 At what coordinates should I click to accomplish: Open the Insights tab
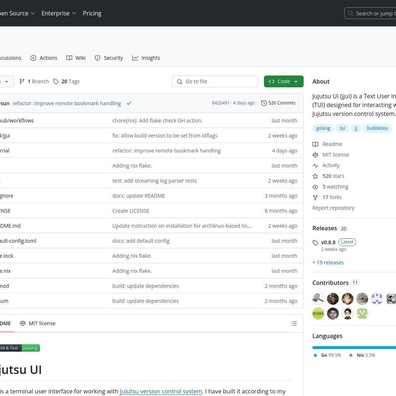click(146, 58)
